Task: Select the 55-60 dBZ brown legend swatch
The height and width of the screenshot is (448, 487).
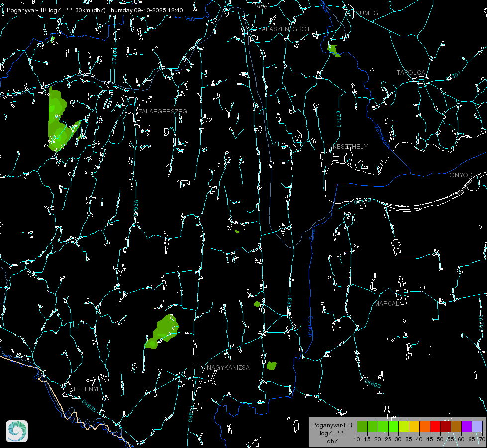Action: pos(456,426)
